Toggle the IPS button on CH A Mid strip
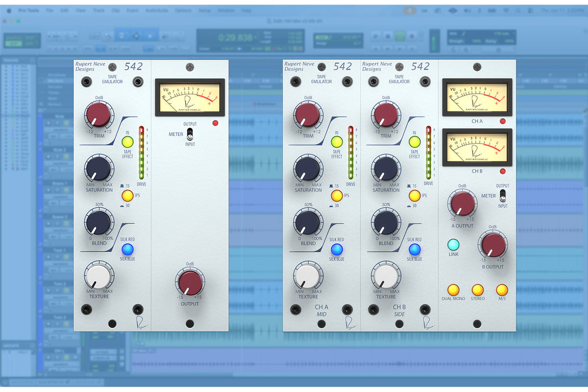The width and height of the screenshot is (588, 392). pos(337,196)
